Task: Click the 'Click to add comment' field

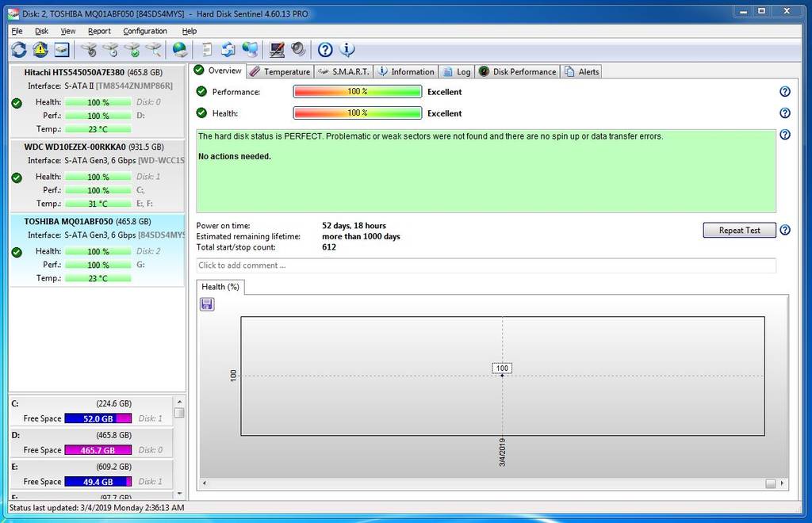Action: tap(485, 265)
